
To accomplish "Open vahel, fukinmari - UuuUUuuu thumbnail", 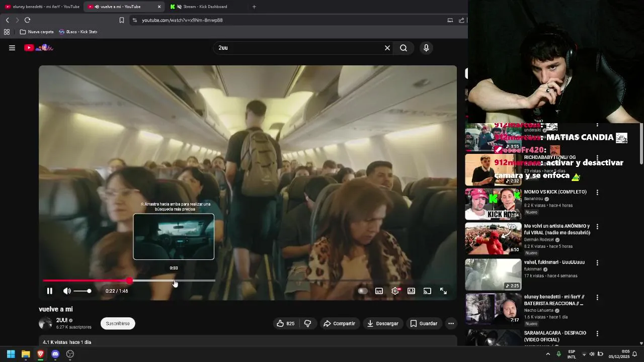I will [x=493, y=275].
